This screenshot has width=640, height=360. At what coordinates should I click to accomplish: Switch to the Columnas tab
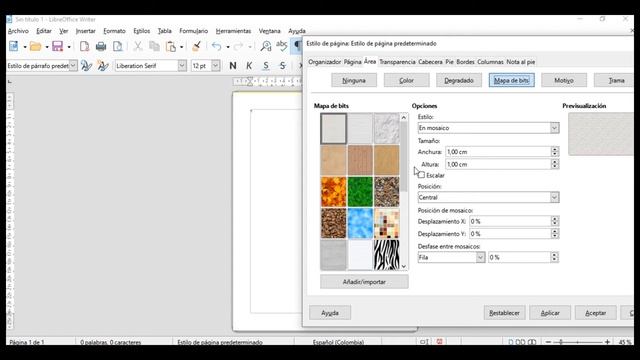(x=490, y=62)
